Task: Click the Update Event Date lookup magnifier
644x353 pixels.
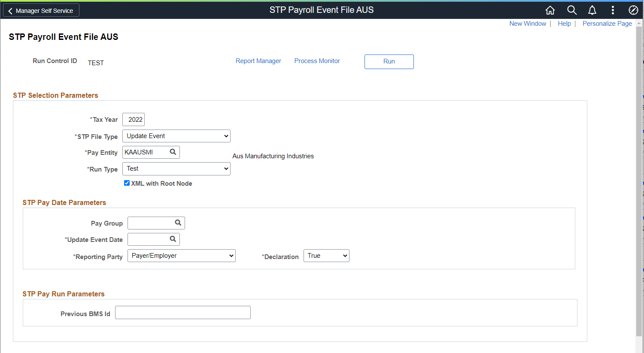Action: [173, 239]
